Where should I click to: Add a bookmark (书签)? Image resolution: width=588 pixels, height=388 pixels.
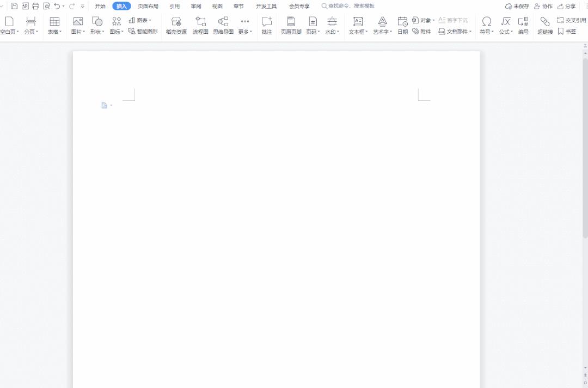point(567,32)
